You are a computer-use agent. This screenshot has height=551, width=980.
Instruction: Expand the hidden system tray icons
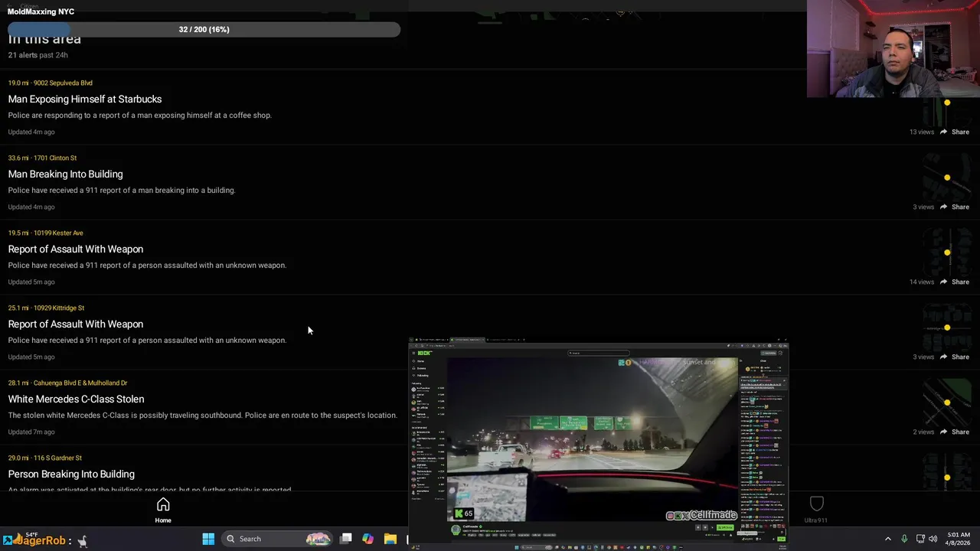(888, 539)
